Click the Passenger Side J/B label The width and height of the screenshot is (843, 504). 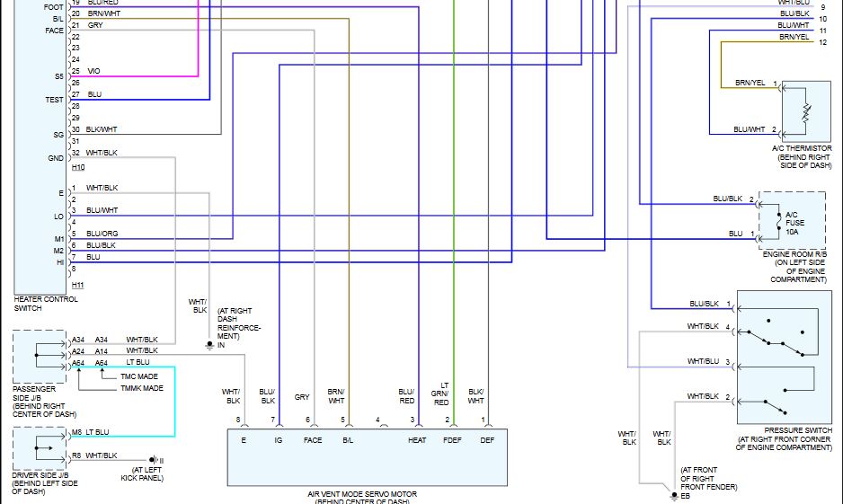(x=45, y=402)
